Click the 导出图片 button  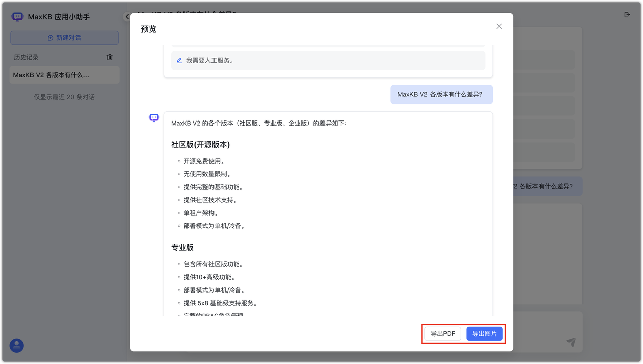pos(484,334)
